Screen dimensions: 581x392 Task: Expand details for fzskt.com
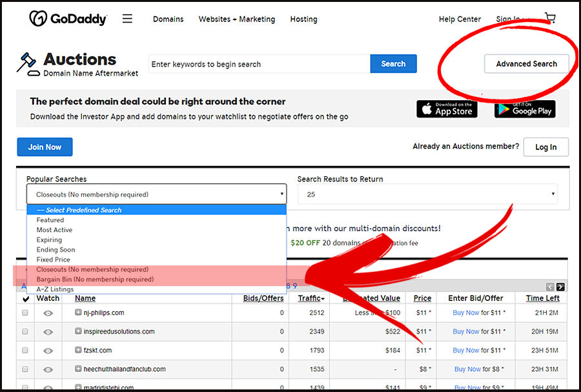[78, 350]
